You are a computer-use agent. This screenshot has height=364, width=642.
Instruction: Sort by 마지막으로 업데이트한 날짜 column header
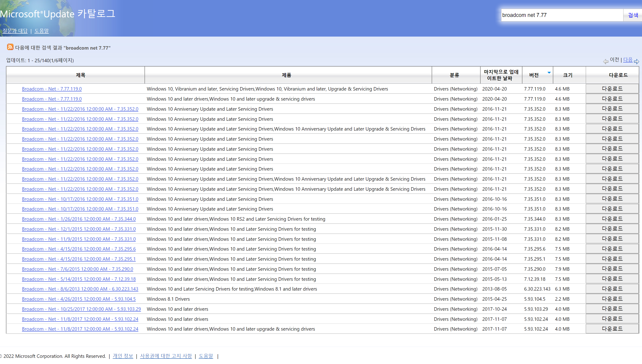pos(501,75)
